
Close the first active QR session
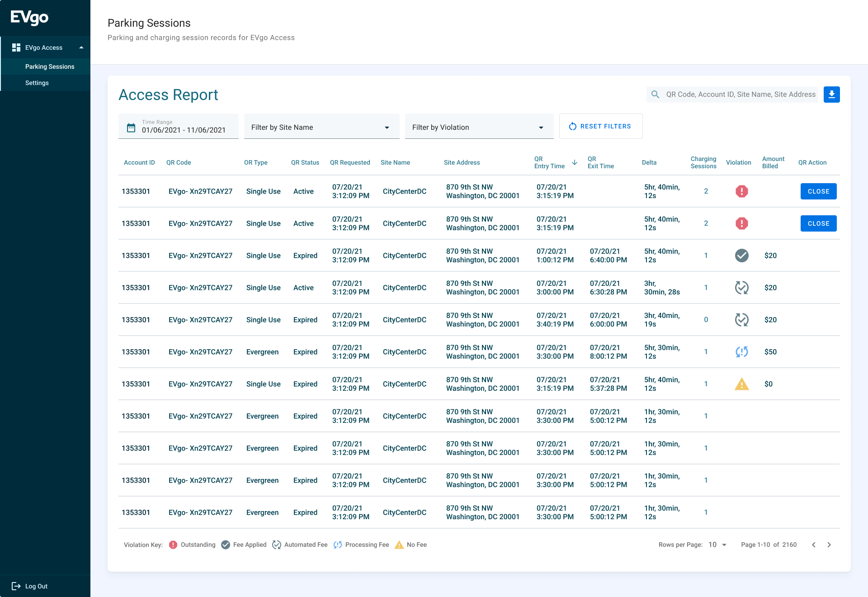point(818,191)
